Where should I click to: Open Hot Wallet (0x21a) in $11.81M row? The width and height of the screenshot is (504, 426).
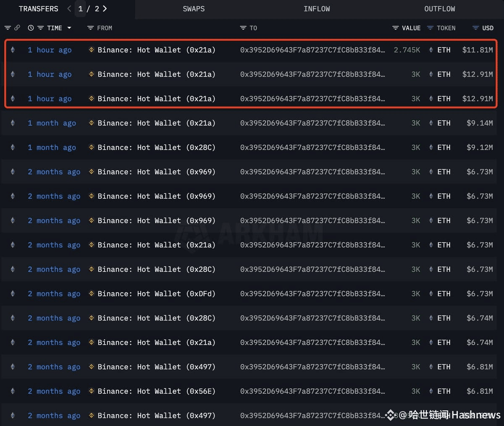point(156,50)
